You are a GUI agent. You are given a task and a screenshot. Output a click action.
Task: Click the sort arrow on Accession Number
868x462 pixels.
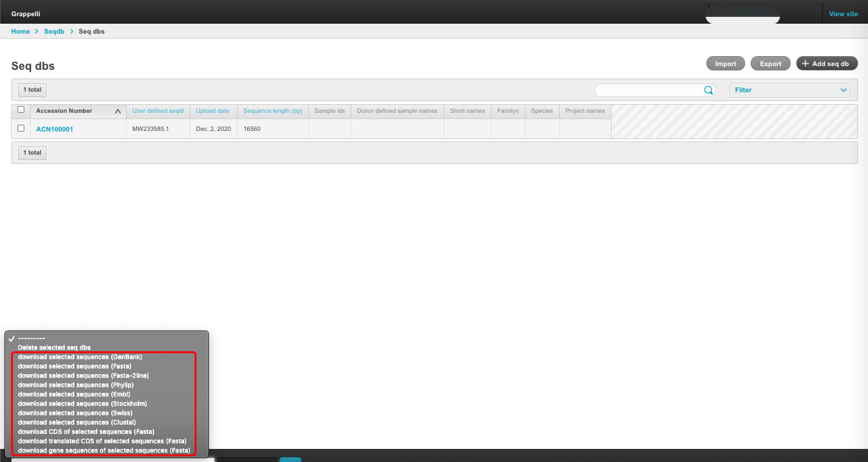point(118,111)
